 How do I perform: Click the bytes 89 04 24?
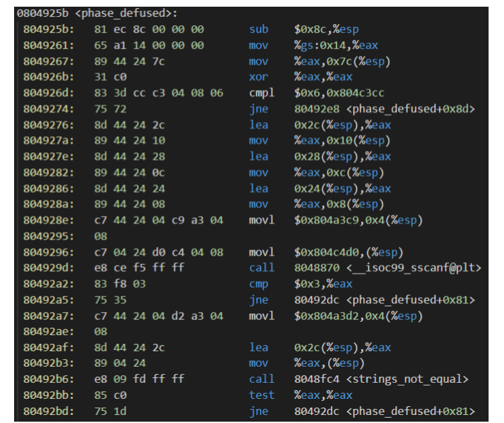[120, 363]
